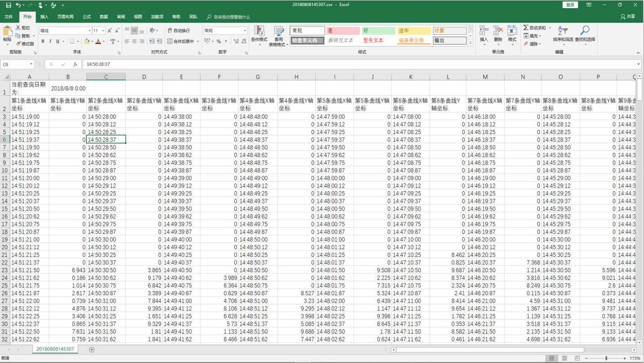Click the Delete cells (删除) icon
The height and width of the screenshot is (363, 644).
tap(498, 31)
